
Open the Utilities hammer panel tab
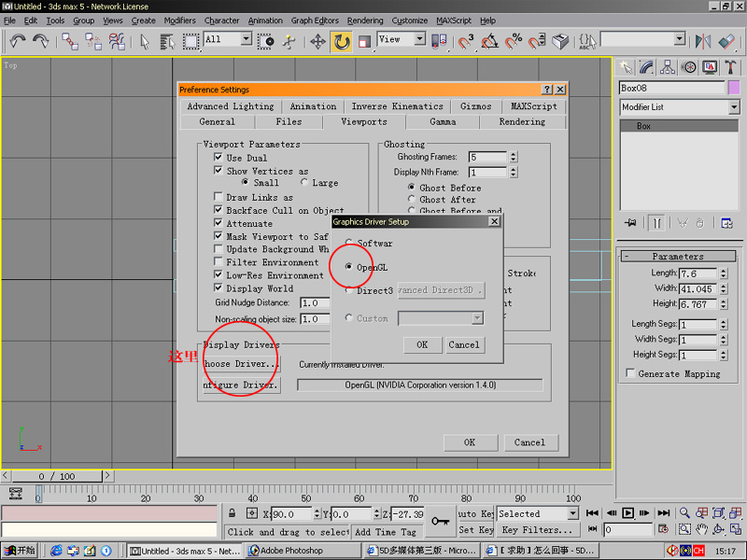click(x=730, y=67)
